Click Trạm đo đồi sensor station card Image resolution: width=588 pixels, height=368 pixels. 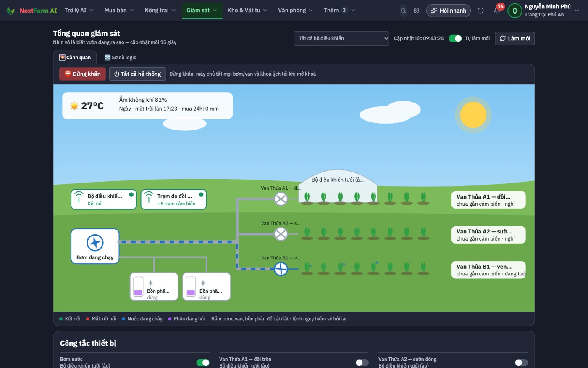tap(173, 199)
